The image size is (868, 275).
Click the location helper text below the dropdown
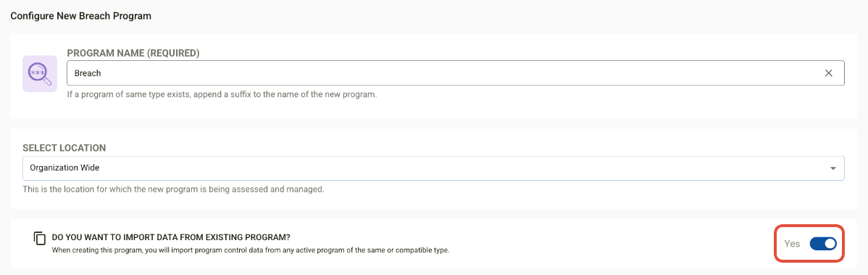[x=173, y=189]
